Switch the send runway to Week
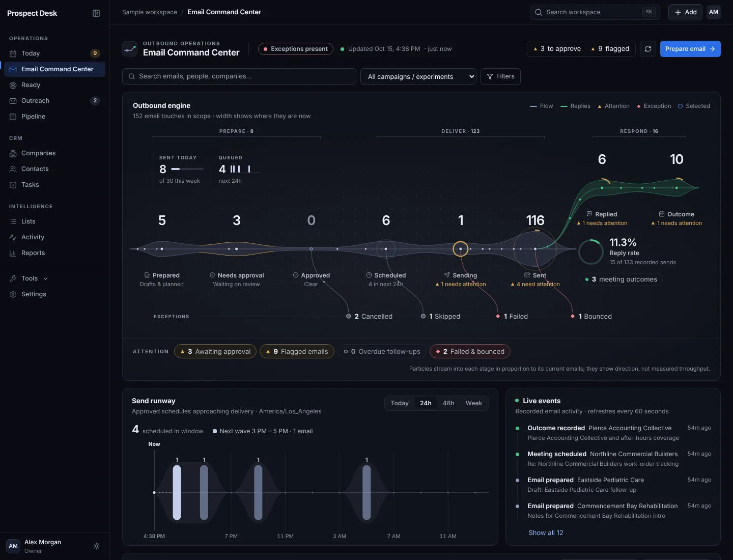 tap(474, 403)
